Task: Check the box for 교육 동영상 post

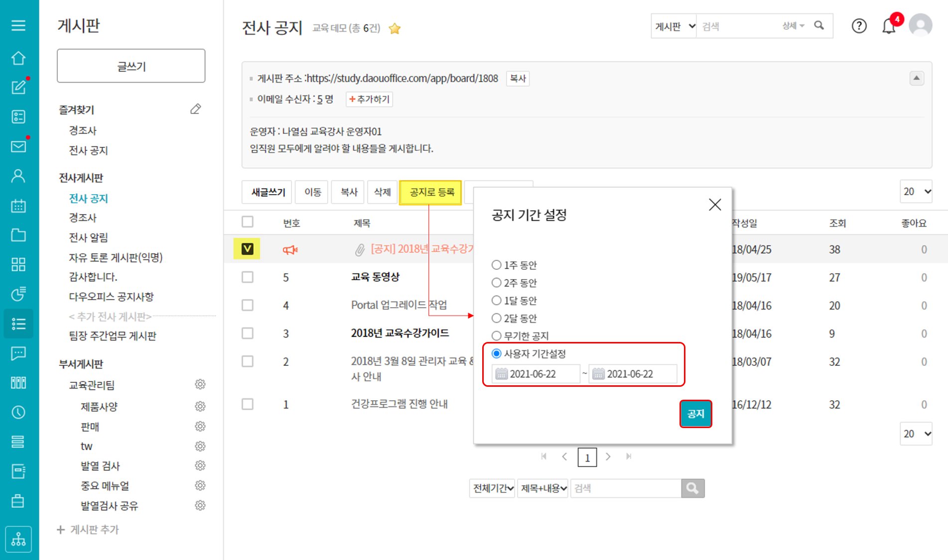Action: 248,277
